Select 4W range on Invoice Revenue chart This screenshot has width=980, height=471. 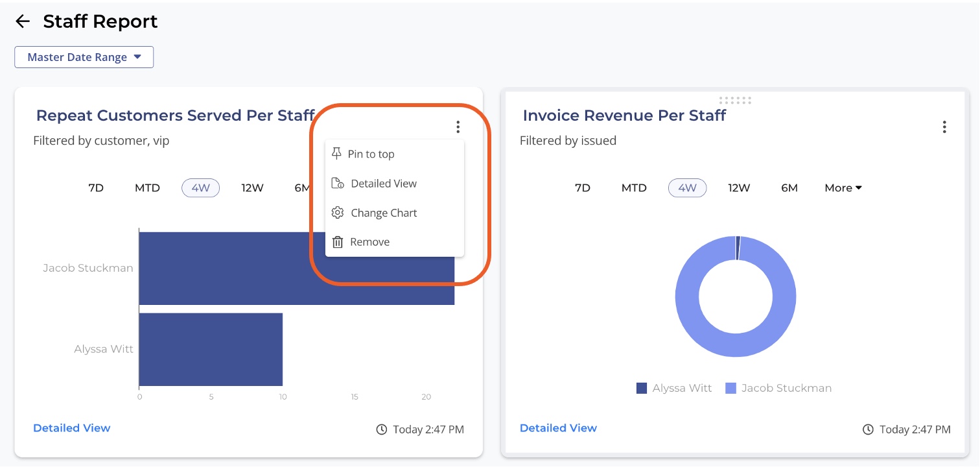pos(688,188)
